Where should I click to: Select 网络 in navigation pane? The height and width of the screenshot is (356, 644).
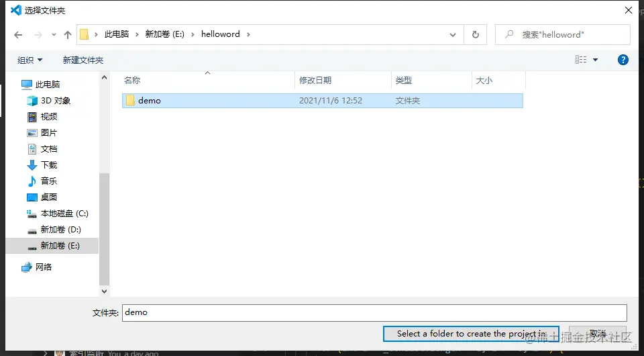pos(36,267)
